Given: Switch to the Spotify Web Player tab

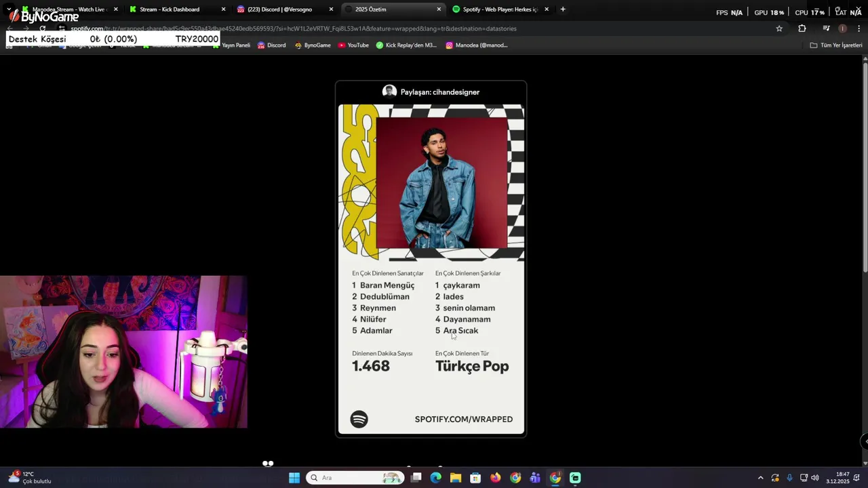Looking at the screenshot, I should tap(499, 9).
